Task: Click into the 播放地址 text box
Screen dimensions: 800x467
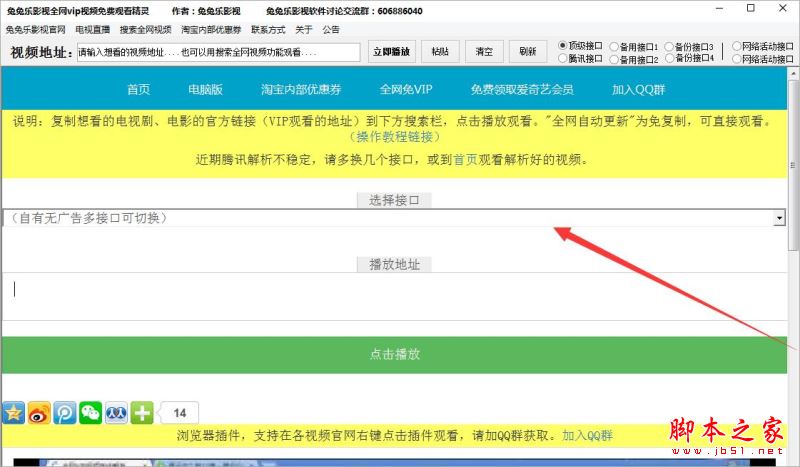Action: point(394,296)
